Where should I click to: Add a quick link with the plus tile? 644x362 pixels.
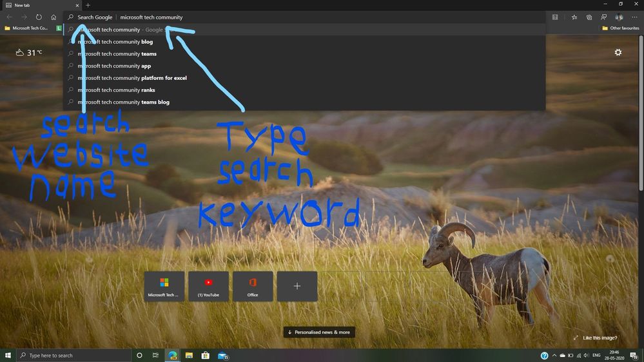tap(297, 286)
